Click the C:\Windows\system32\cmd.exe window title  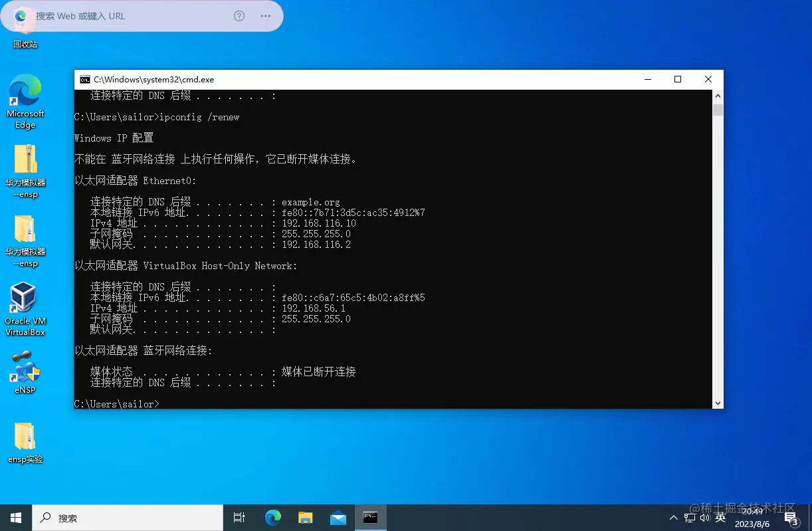point(153,80)
